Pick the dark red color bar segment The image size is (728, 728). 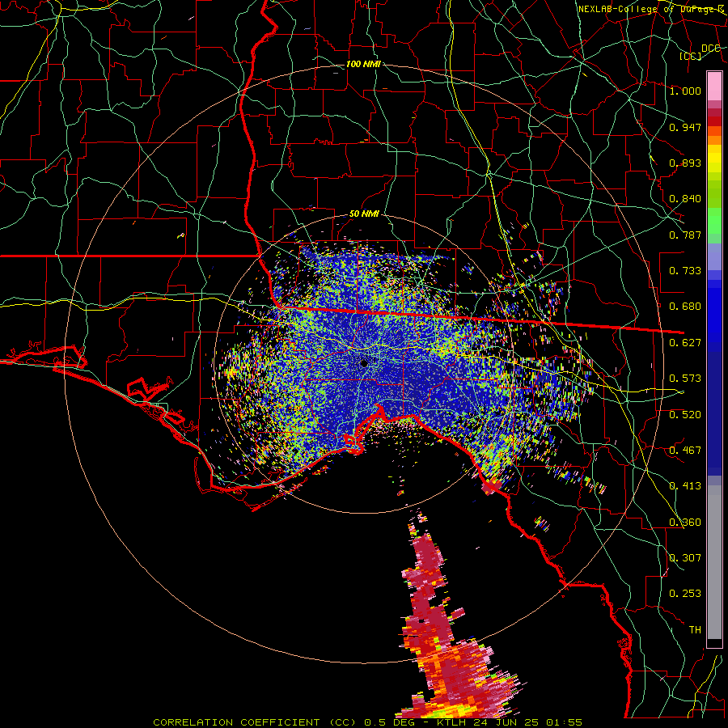click(x=714, y=116)
